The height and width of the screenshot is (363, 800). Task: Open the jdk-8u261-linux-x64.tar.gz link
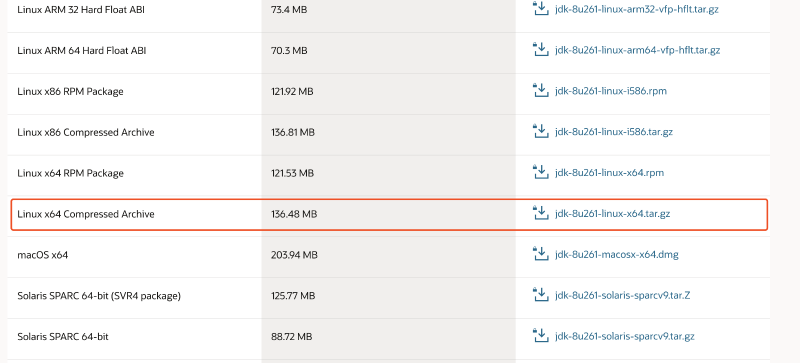tap(612, 214)
